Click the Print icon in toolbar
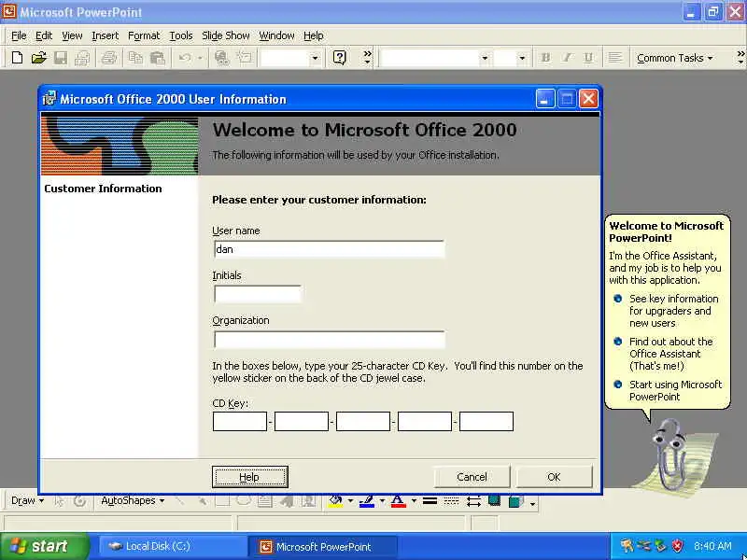 [108, 58]
